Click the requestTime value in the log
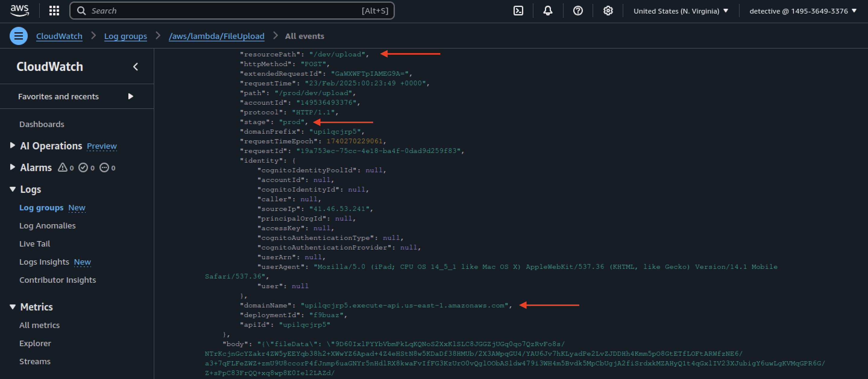This screenshot has width=868, height=379. [365, 83]
